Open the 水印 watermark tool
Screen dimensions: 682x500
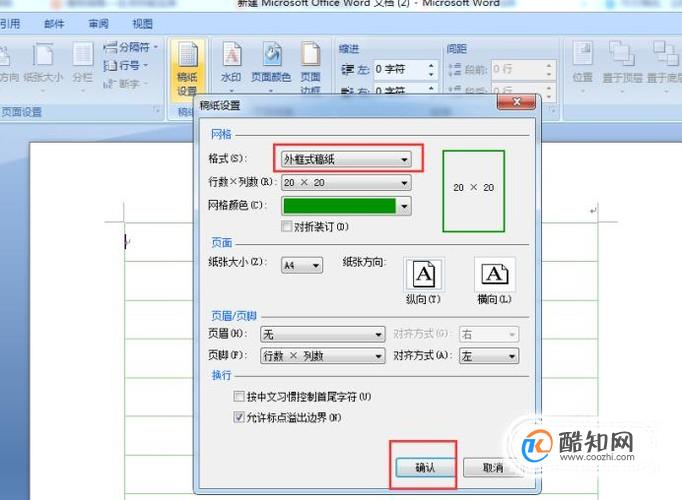pyautogui.click(x=231, y=63)
